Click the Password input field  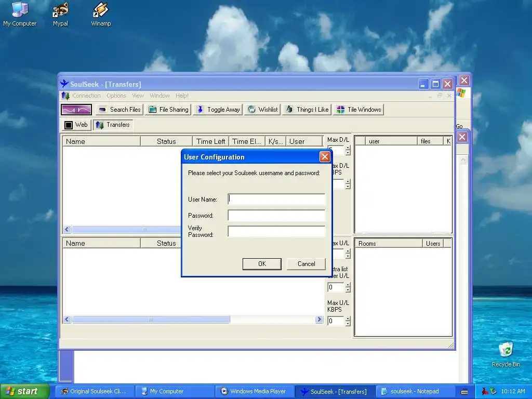[x=276, y=215]
